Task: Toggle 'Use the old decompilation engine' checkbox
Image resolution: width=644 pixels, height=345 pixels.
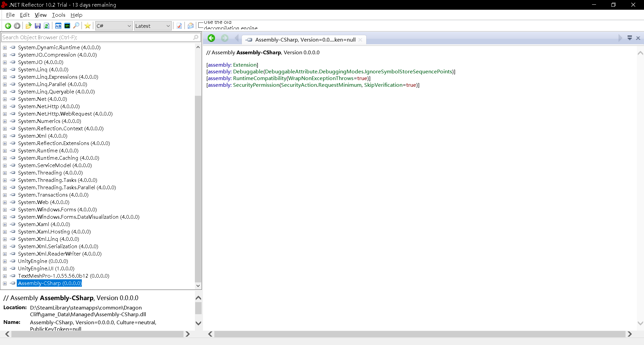Action: click(201, 25)
